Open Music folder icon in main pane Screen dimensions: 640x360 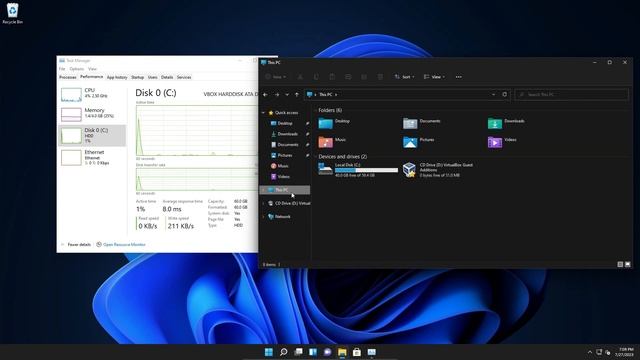(325, 142)
